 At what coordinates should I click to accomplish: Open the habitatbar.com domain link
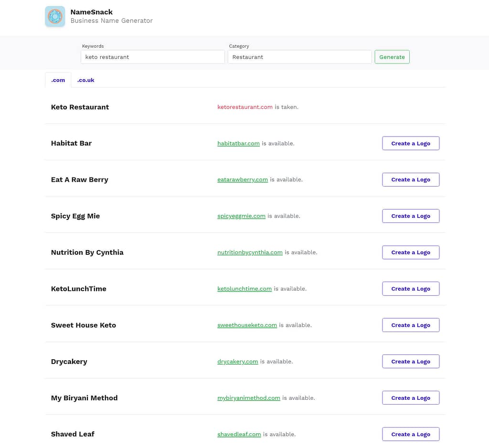[238, 144]
